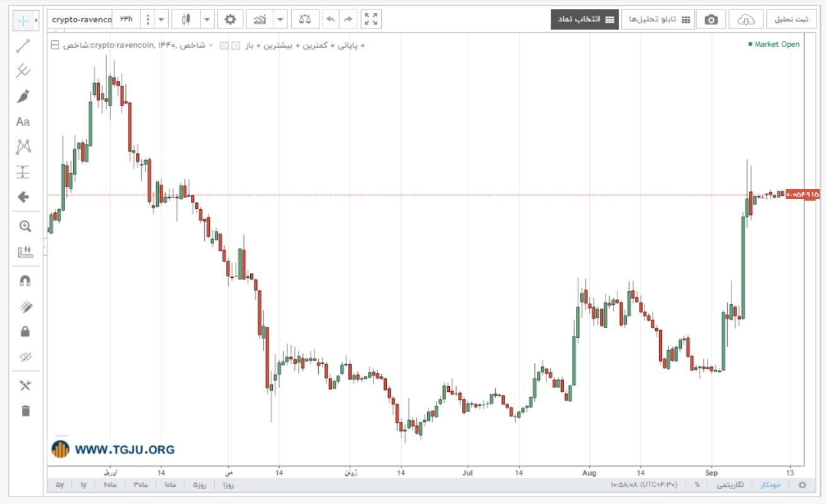Select the Aa text annotation tool
The image size is (826, 504).
(x=23, y=122)
